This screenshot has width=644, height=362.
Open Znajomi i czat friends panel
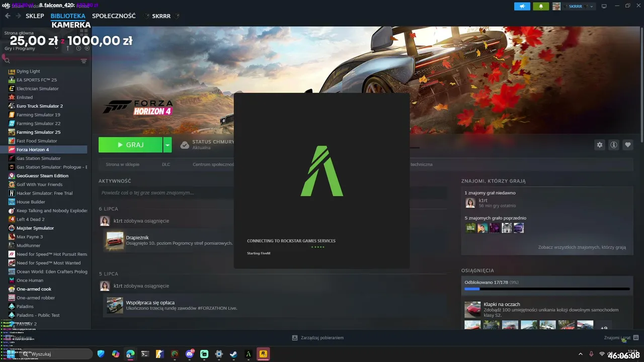[621, 338]
